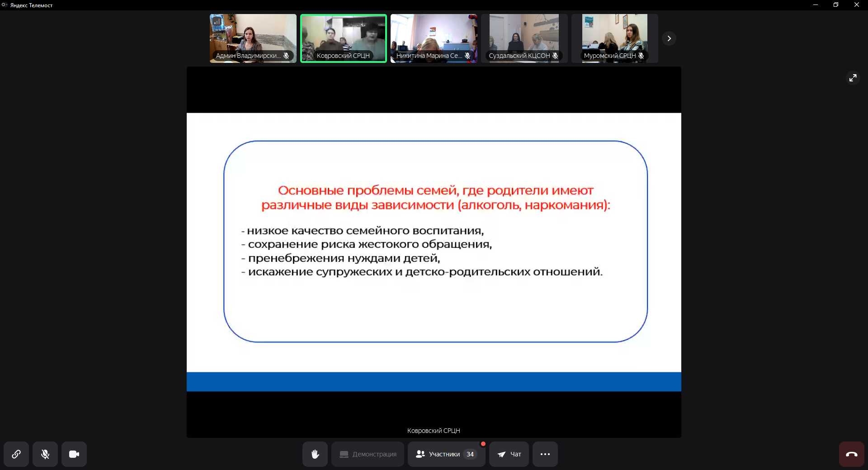
Task: Turn off the camera
Action: 74,454
